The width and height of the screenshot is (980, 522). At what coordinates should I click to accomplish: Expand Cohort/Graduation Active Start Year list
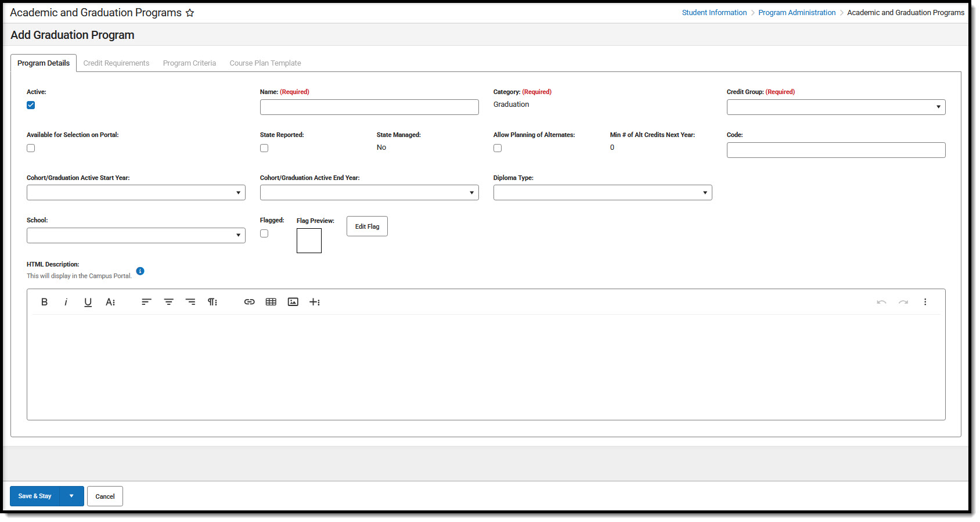pos(136,192)
